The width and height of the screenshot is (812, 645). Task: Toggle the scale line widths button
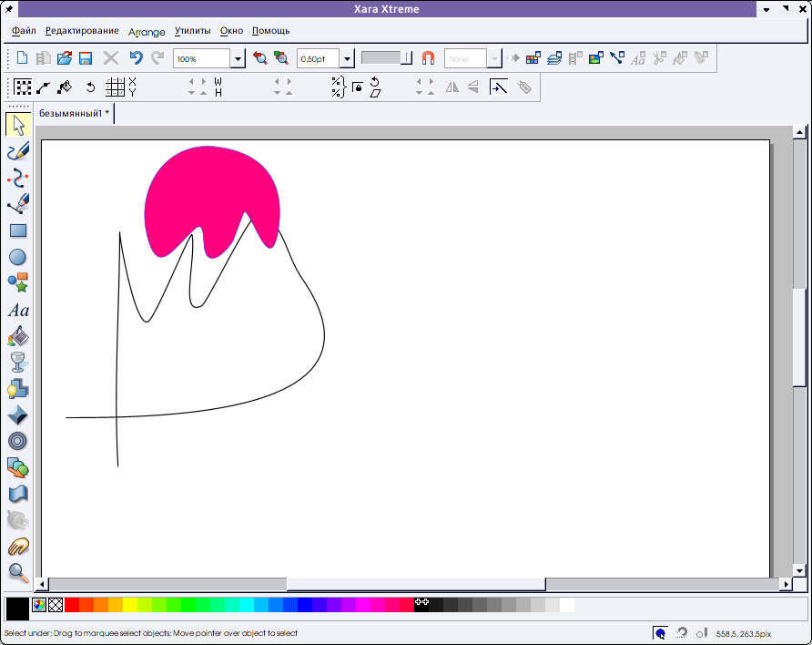point(499,87)
